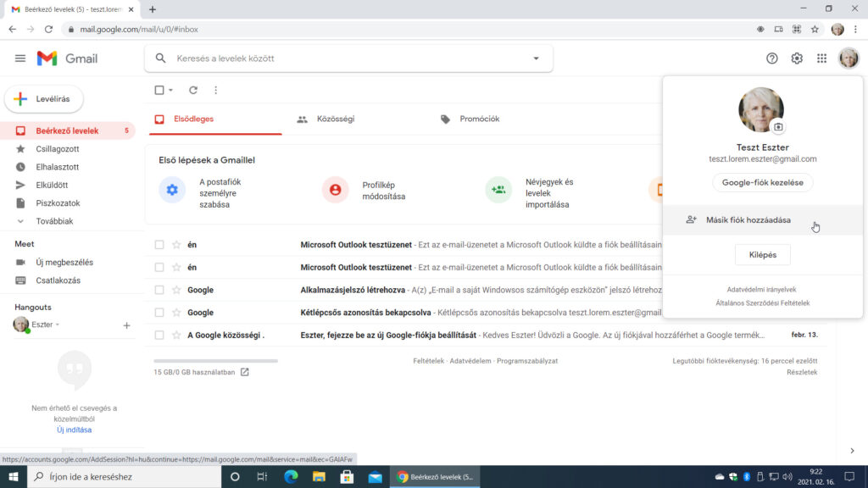Open Microsoft Store from the taskbar
The image size is (868, 488).
[347, 476]
